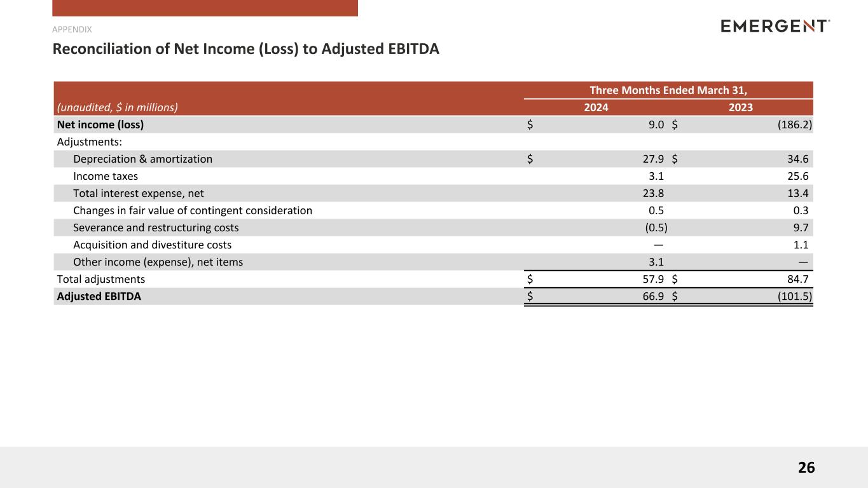Click the Reconciliation of Net Income slide title
The width and height of the screenshot is (868, 488).
point(245,49)
